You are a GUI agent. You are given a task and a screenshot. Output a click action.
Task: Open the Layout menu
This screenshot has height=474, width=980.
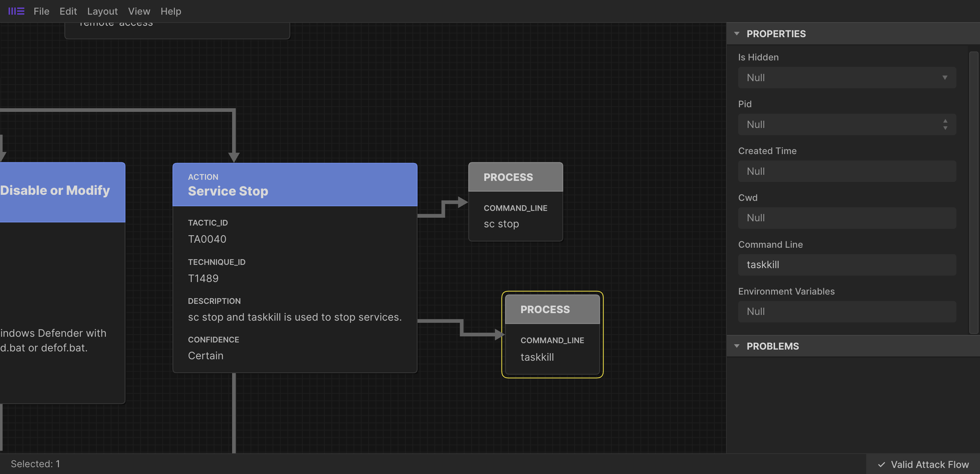click(102, 11)
